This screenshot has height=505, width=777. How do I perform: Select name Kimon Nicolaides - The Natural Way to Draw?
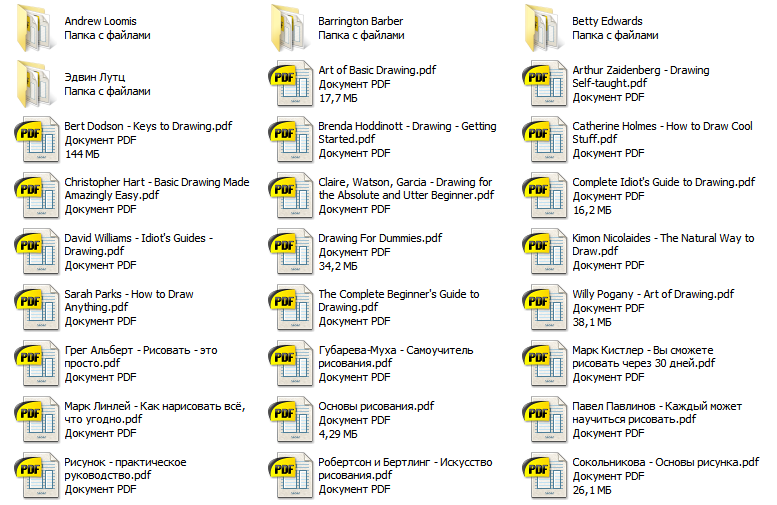point(663,245)
